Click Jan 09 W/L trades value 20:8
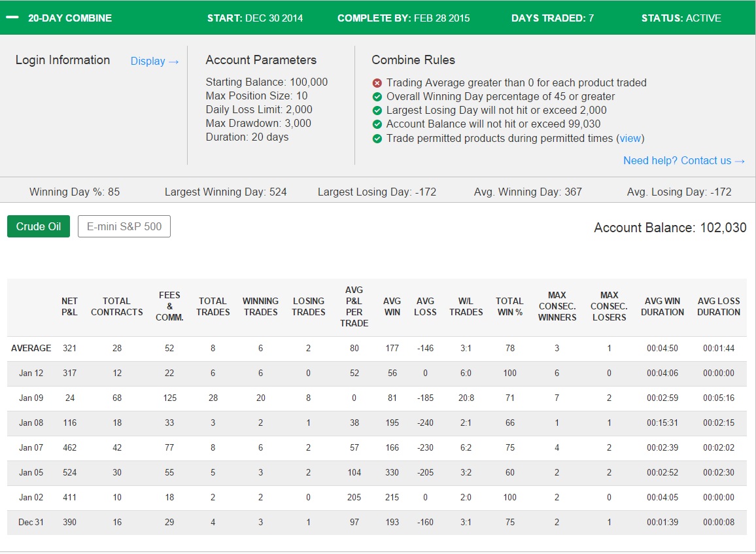 pos(466,398)
